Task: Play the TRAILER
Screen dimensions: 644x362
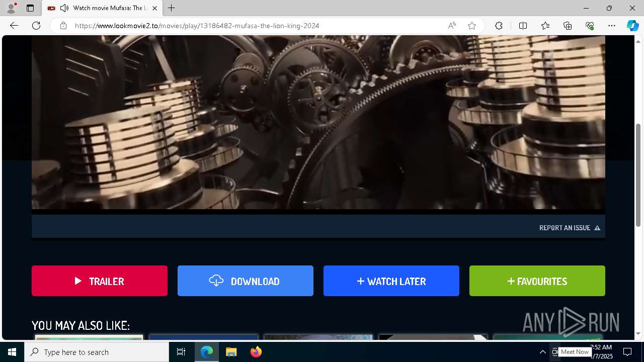Action: (x=100, y=281)
